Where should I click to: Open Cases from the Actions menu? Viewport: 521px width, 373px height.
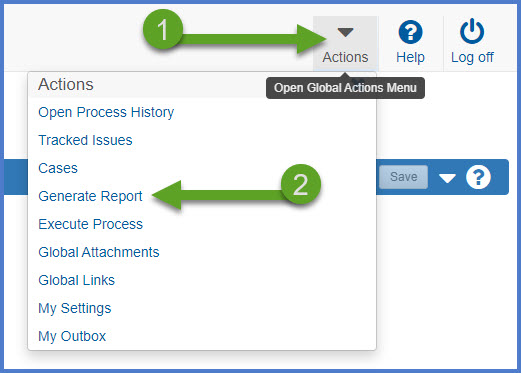(58, 168)
